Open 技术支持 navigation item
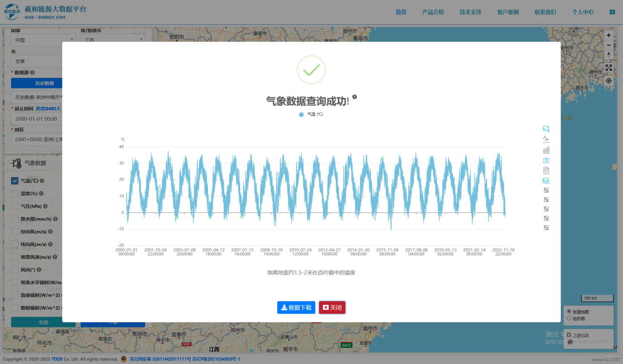The width and height of the screenshot is (623, 364). (x=470, y=12)
